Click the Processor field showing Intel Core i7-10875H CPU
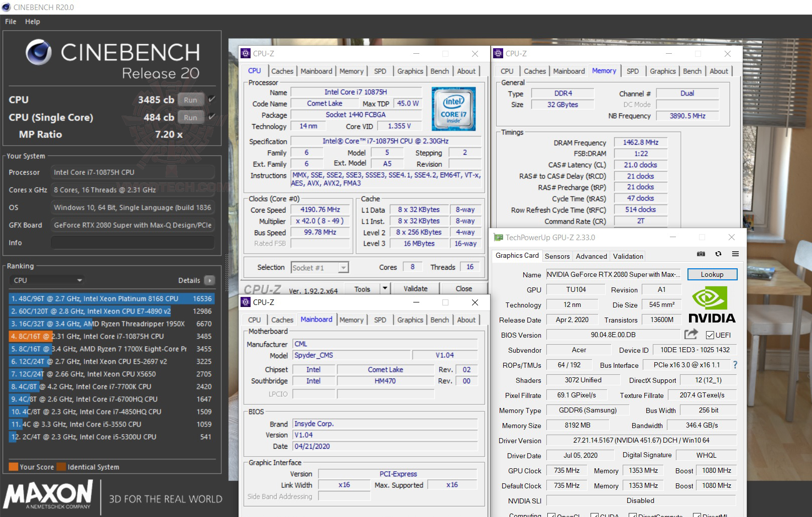The image size is (812, 517). coord(133,172)
